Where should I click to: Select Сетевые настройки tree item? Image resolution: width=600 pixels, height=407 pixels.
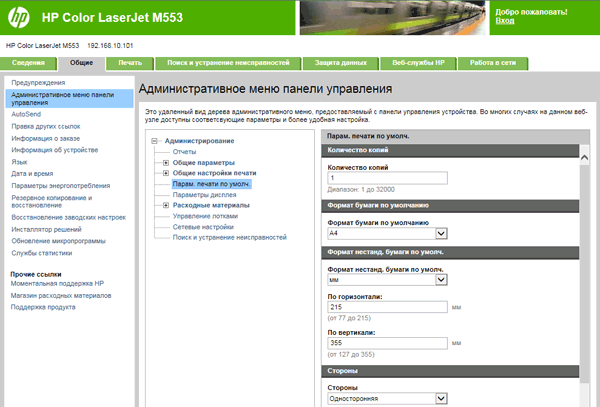(x=203, y=227)
